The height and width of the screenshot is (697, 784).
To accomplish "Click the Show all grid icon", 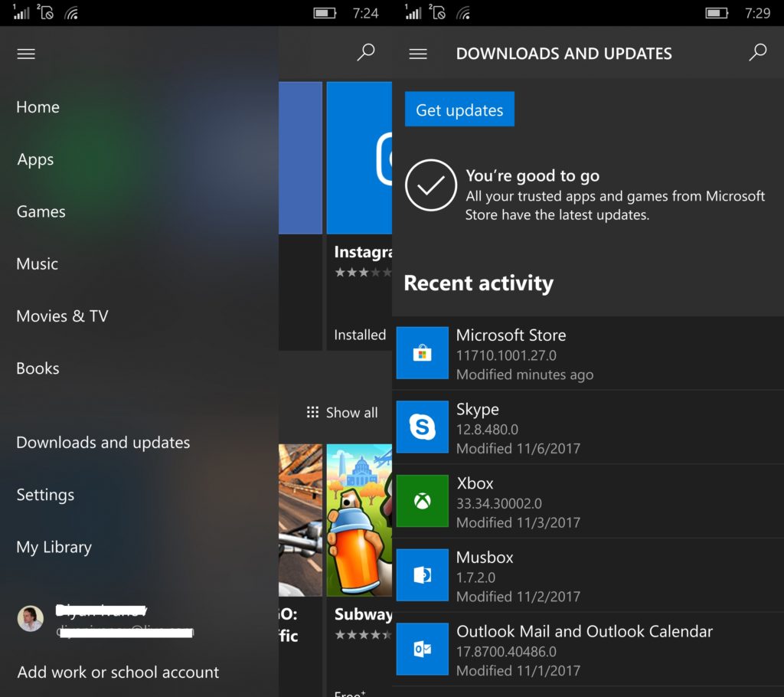I will pyautogui.click(x=312, y=412).
